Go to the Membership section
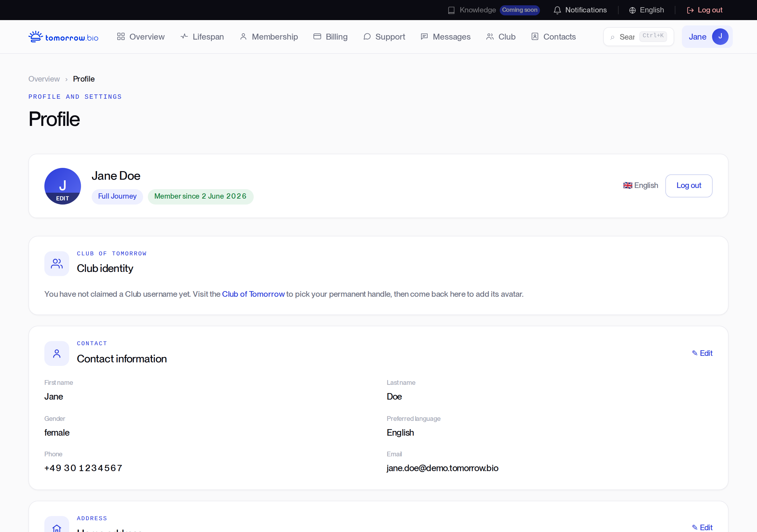This screenshot has height=532, width=757. pos(269,37)
